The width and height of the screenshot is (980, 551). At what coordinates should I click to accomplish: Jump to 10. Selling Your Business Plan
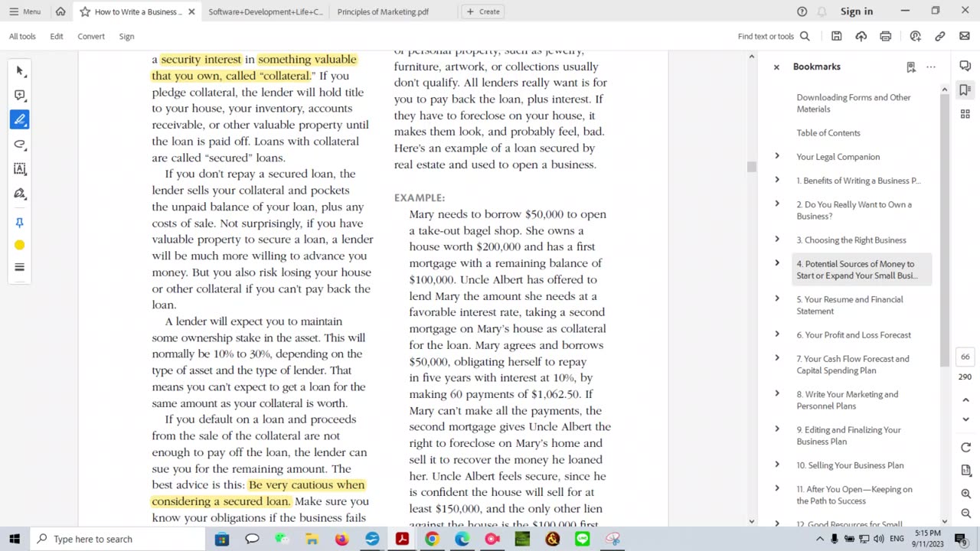tap(850, 465)
